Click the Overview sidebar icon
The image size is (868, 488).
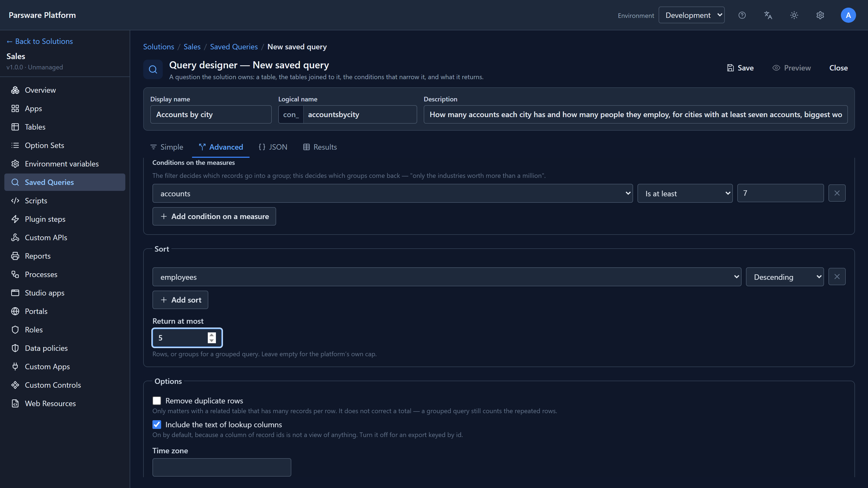coord(15,90)
